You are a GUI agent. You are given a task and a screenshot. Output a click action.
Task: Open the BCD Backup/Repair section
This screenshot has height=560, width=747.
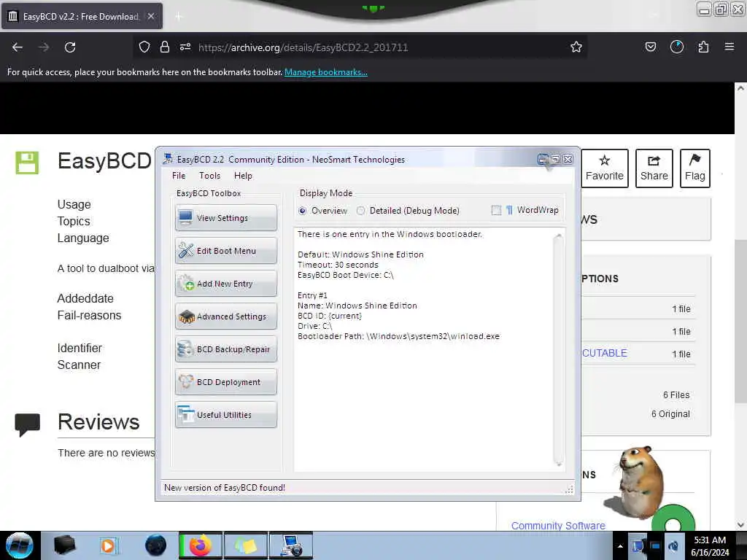click(x=226, y=349)
